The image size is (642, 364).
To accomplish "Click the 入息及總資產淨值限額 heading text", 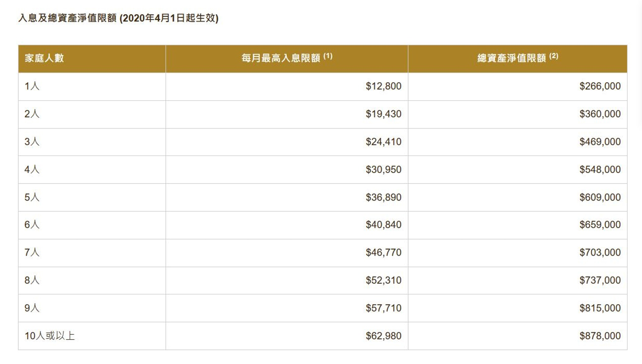I will point(67,18).
